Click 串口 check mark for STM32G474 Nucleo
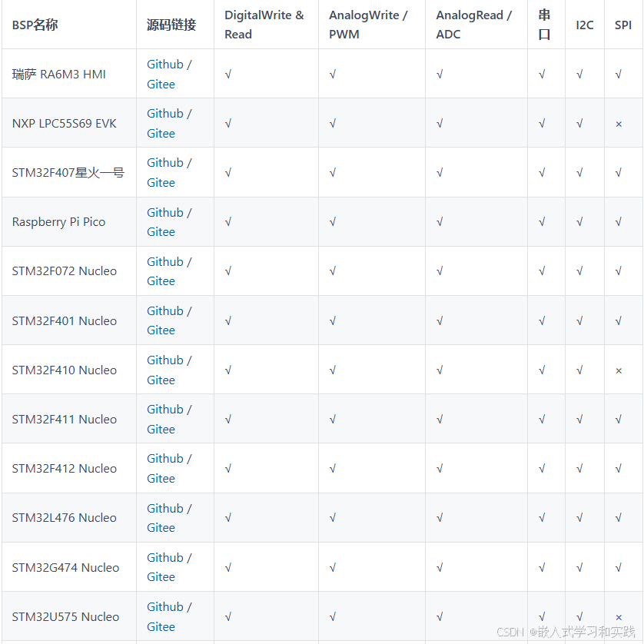This screenshot has height=644, width=644. [542, 568]
